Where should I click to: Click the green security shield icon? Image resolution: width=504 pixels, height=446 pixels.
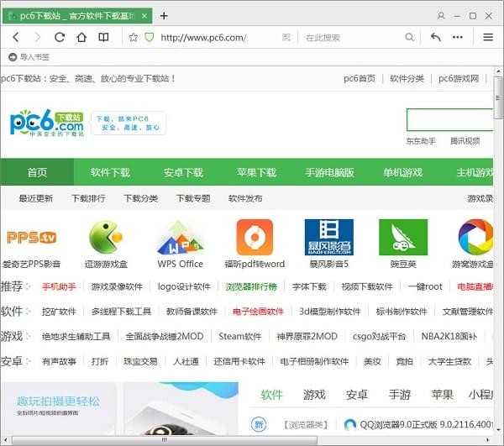pyautogui.click(x=150, y=38)
